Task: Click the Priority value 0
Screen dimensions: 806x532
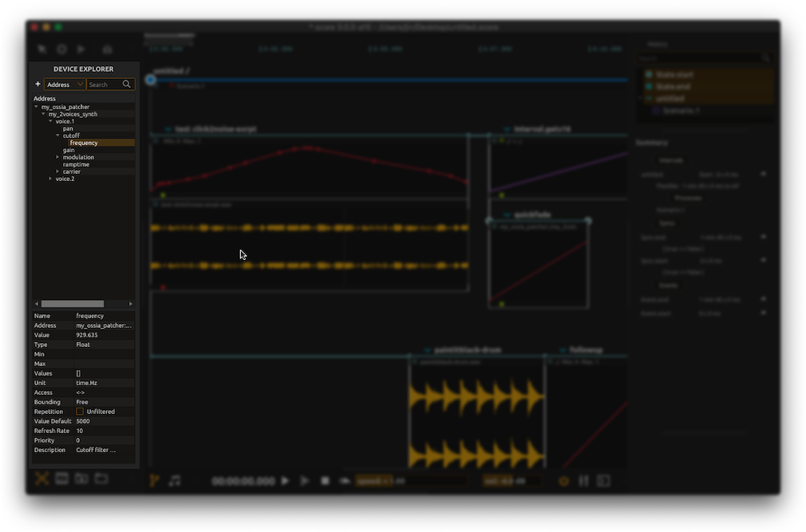Action: (105, 440)
